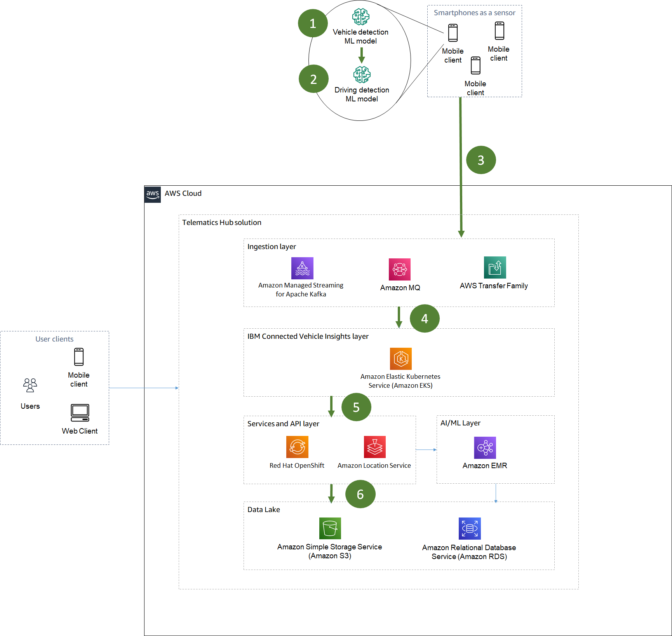This screenshot has width=672, height=636.
Task: Select the green Amazon S3 bucket icon
Action: click(x=330, y=528)
